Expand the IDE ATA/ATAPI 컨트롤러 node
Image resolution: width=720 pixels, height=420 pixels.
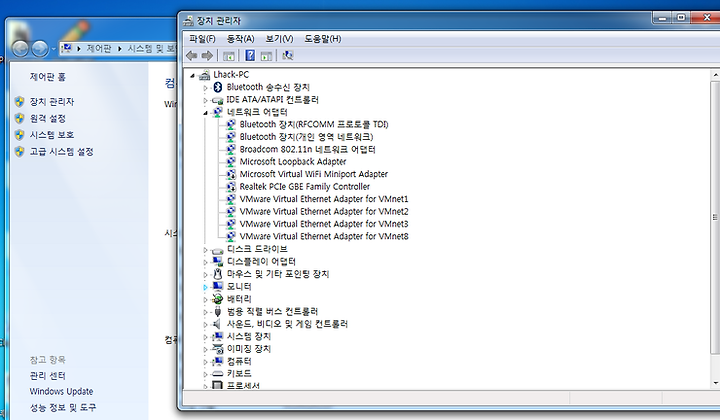coord(206,100)
